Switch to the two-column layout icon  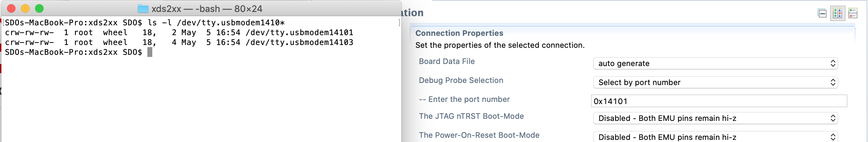click(x=837, y=14)
